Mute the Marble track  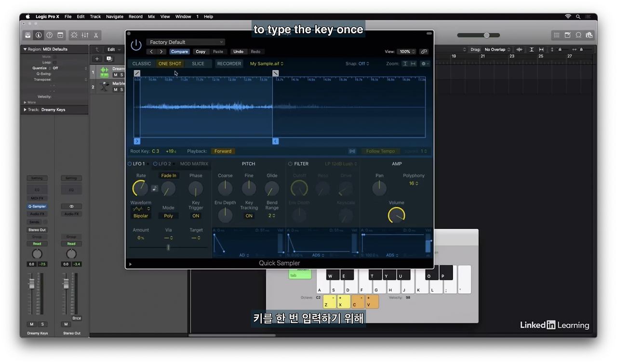(116, 90)
